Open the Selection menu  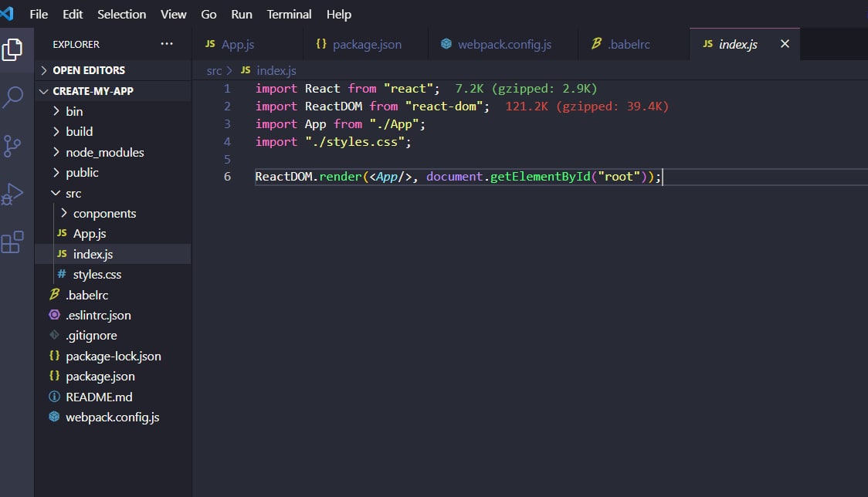click(121, 14)
